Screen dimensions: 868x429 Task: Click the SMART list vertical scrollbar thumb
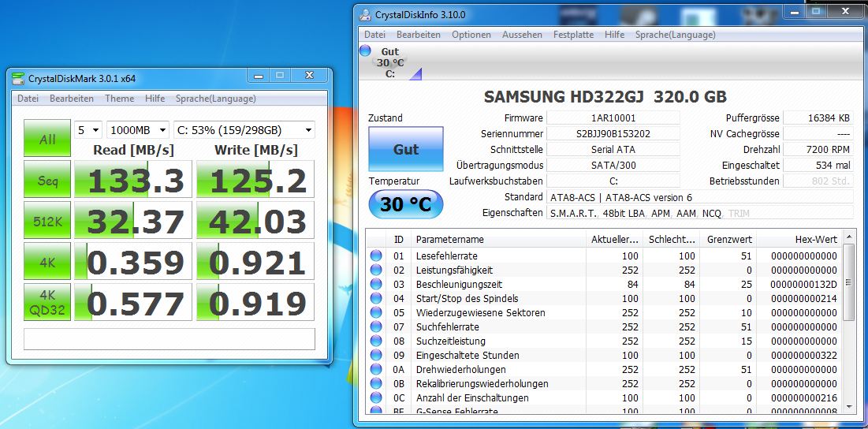coord(848,282)
